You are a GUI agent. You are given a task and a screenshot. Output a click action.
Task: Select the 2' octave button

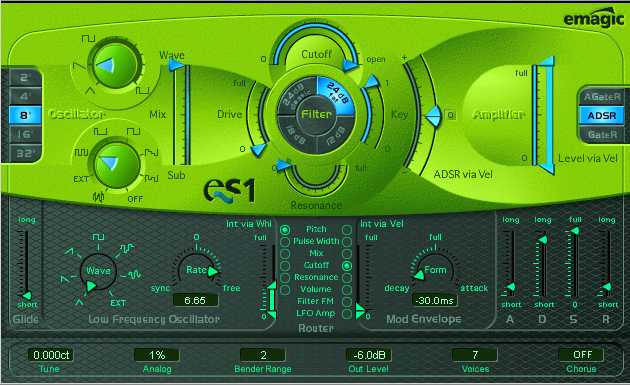pyautogui.click(x=25, y=78)
